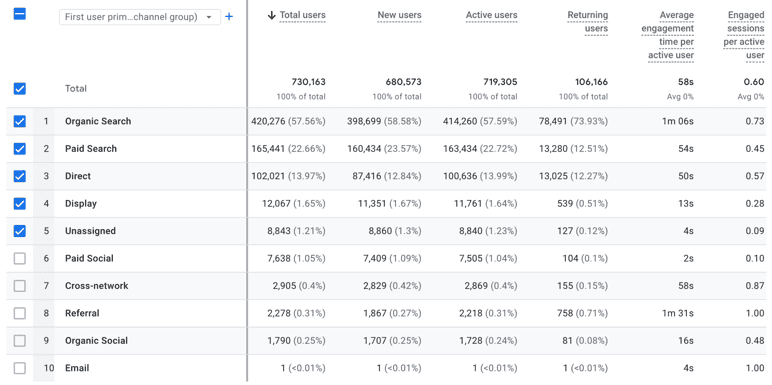
Task: Click the Organic Search channel name
Action: [x=98, y=121]
